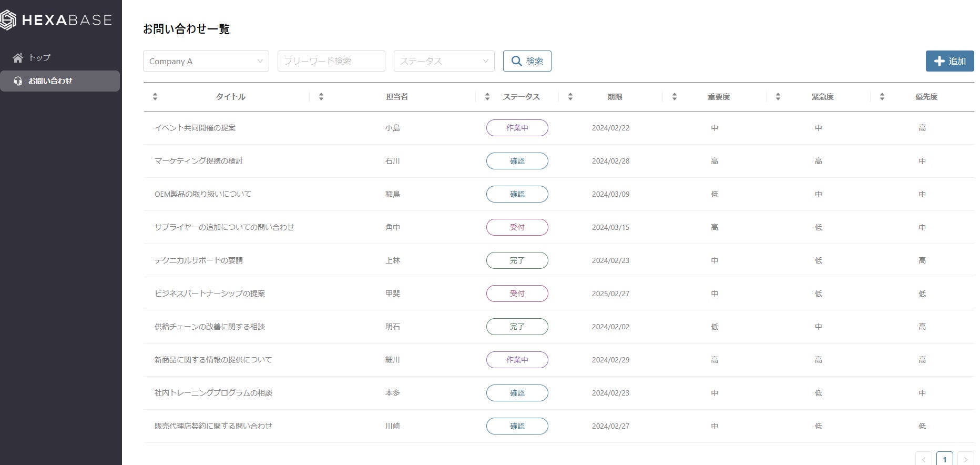The height and width of the screenshot is (465, 980).
Task: Click the plus icon on 追加 button
Action: [x=939, y=61]
